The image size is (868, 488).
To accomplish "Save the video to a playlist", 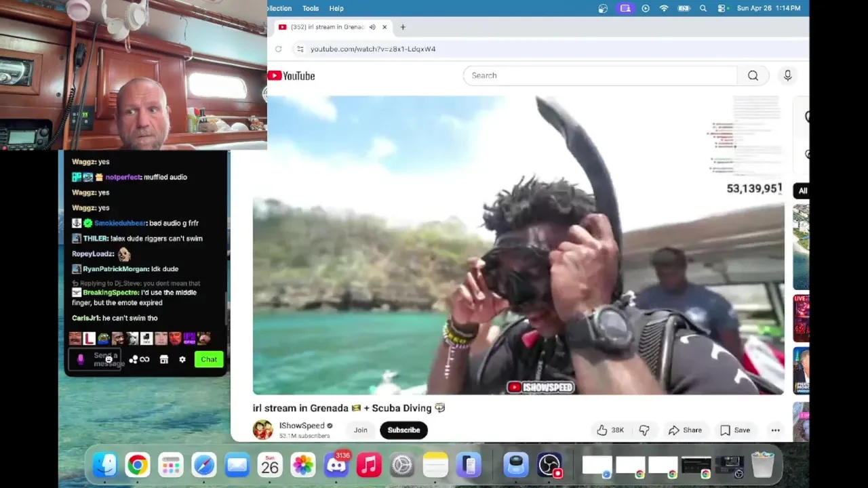I will [x=735, y=430].
